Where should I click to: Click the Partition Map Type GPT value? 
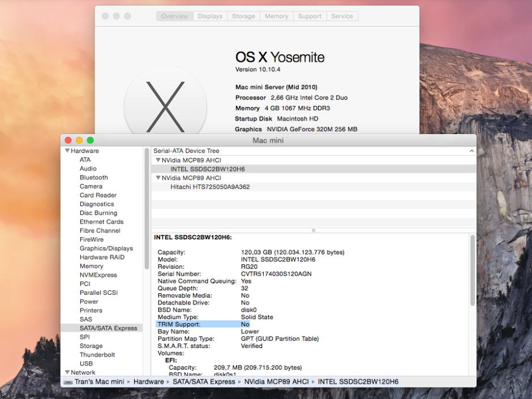[280, 338]
